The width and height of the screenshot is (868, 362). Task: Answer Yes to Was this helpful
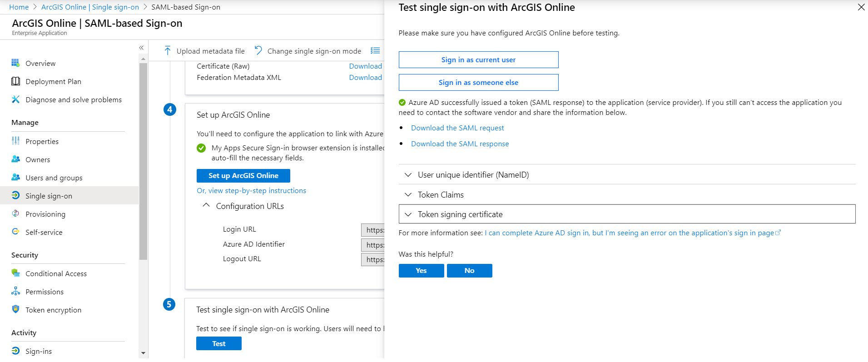point(421,270)
